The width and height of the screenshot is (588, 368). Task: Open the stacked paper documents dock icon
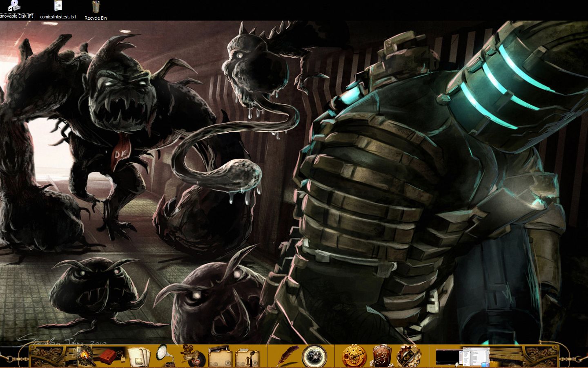[x=139, y=357]
